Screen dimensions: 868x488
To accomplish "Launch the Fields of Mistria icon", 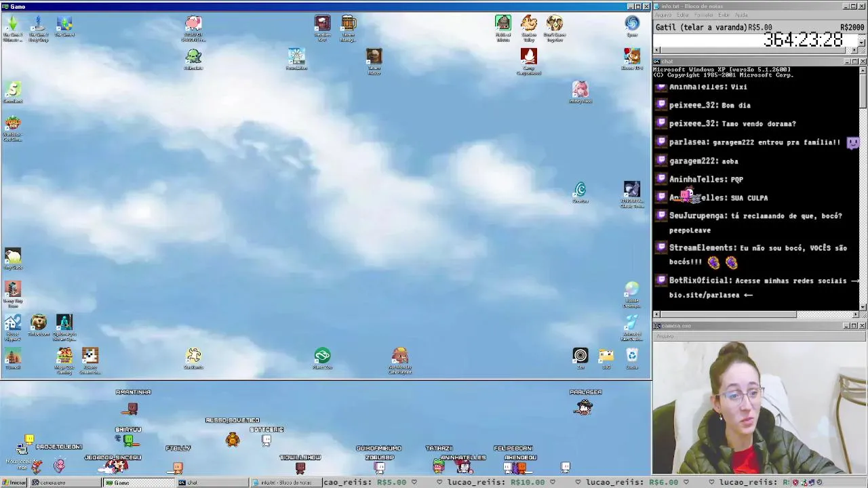I will coord(502,28).
